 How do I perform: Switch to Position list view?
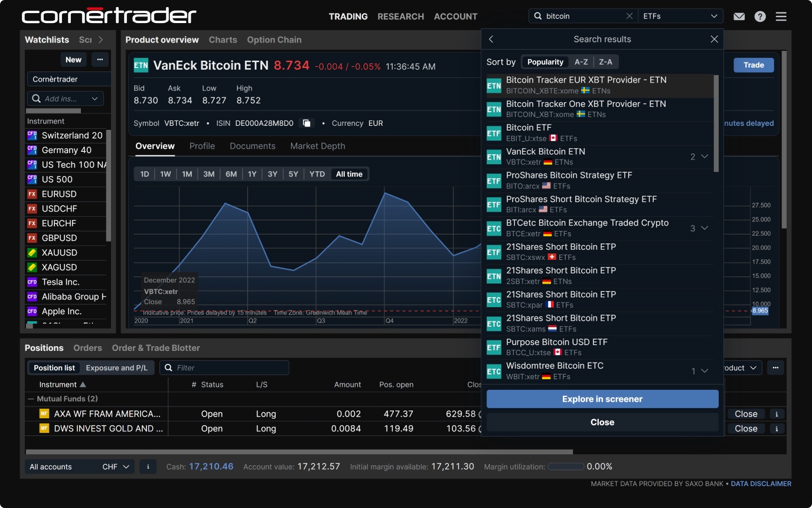54,368
